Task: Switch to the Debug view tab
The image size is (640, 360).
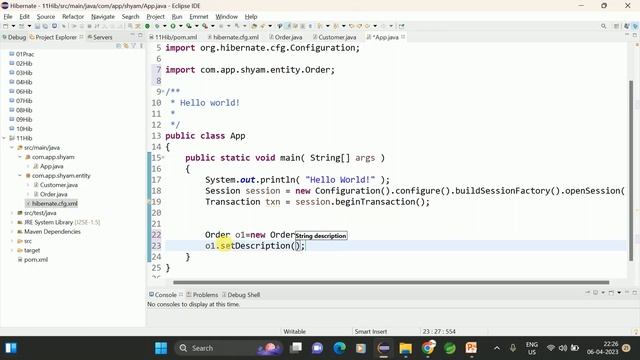Action: pyautogui.click(x=14, y=37)
